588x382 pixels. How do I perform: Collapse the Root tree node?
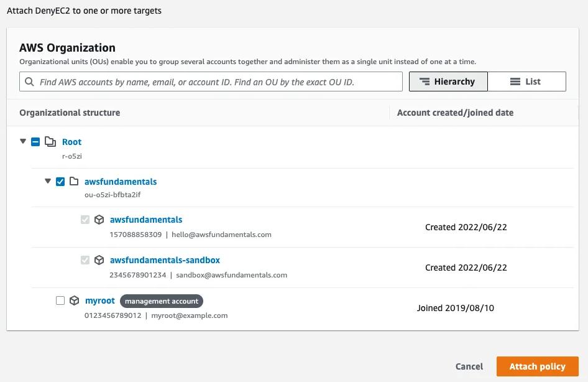point(23,142)
